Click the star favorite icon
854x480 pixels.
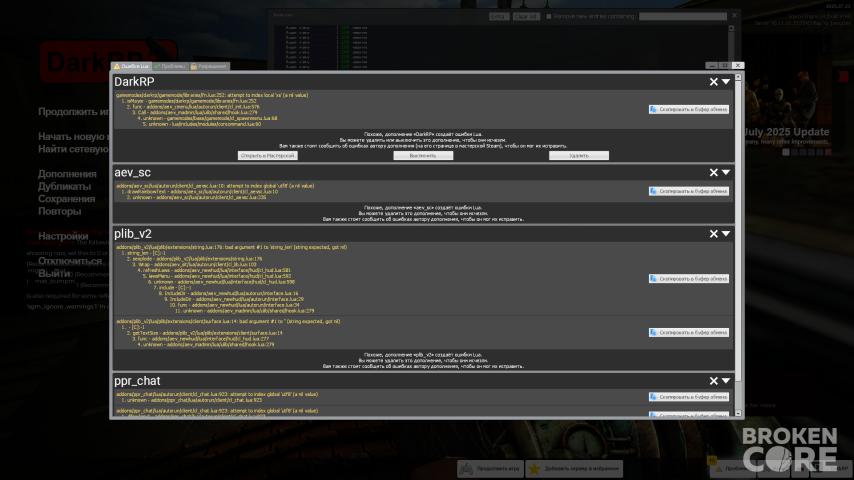(534, 469)
